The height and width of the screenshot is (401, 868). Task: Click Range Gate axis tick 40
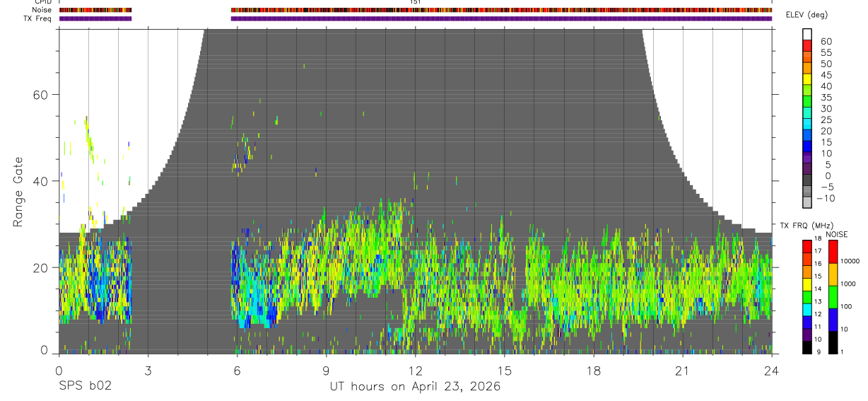pyautogui.click(x=41, y=181)
